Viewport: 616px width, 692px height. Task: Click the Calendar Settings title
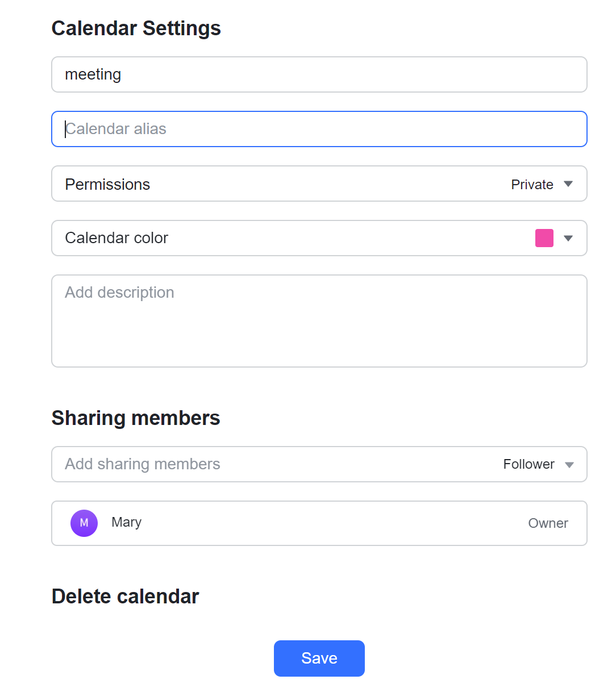[x=136, y=28]
